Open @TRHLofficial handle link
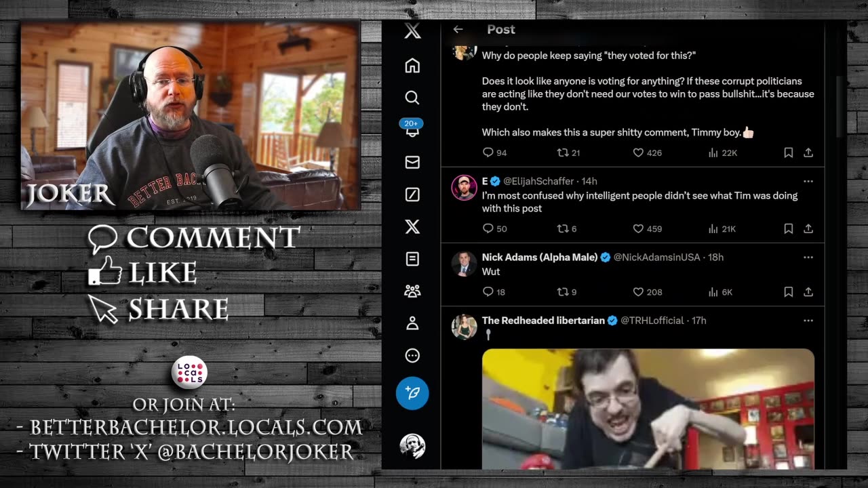Viewport: 868px width, 488px height. (x=652, y=320)
